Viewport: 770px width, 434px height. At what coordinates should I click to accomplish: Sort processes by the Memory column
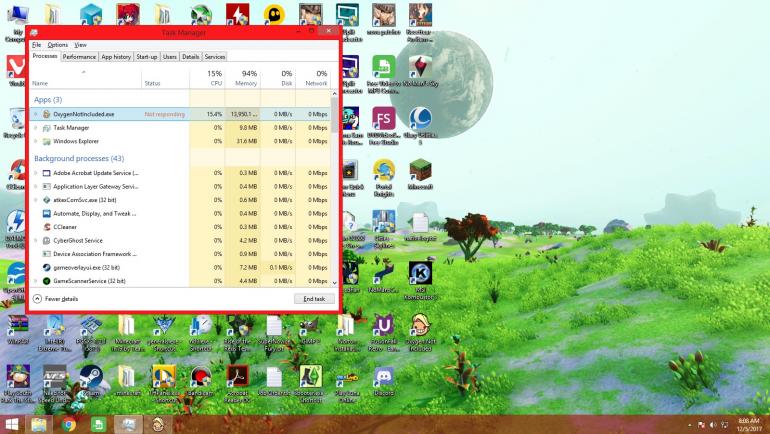(242, 78)
